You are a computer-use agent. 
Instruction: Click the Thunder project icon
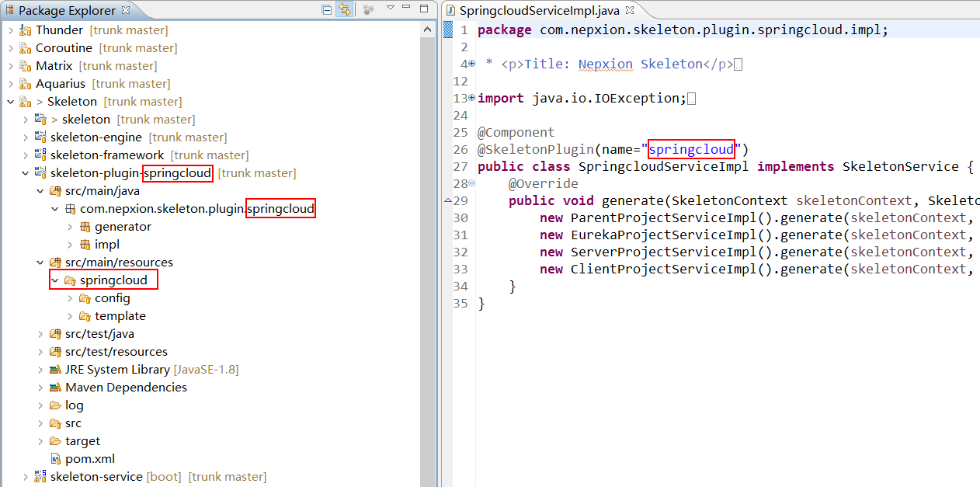tap(26, 30)
